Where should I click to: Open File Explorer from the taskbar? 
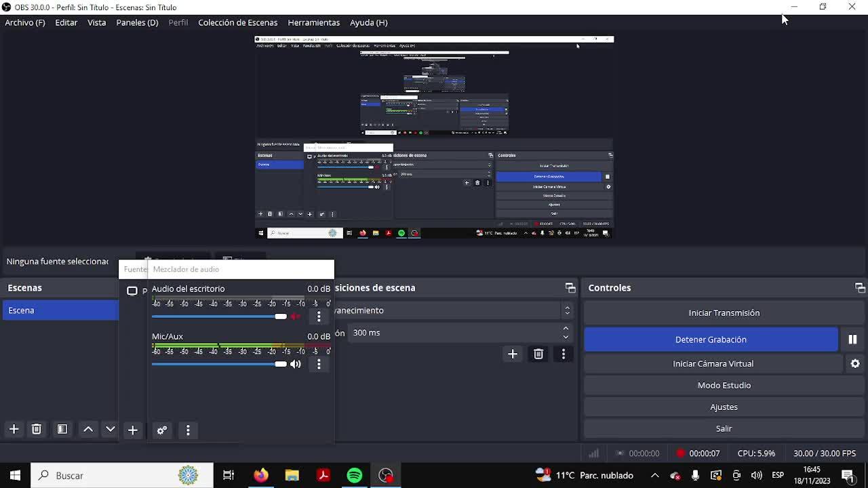(292, 475)
